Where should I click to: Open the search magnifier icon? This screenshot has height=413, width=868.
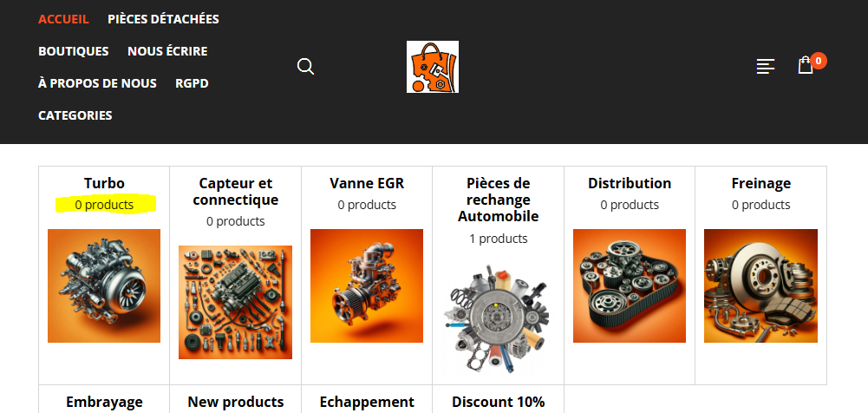[305, 67]
